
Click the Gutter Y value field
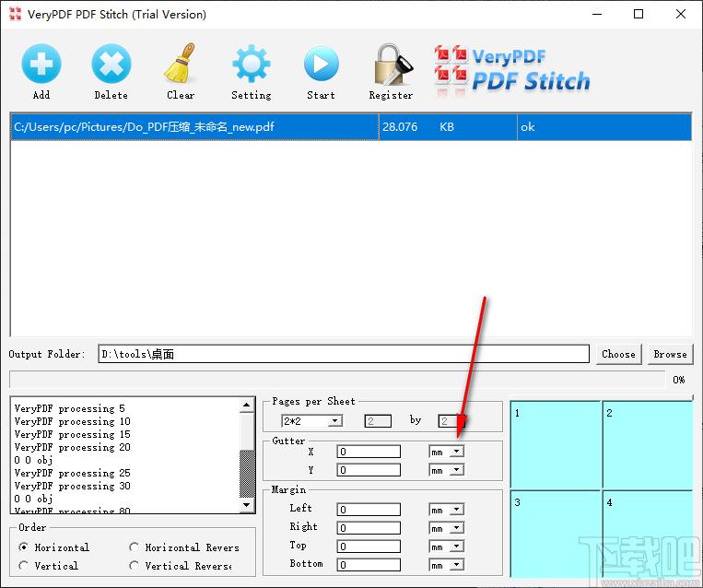tap(369, 470)
